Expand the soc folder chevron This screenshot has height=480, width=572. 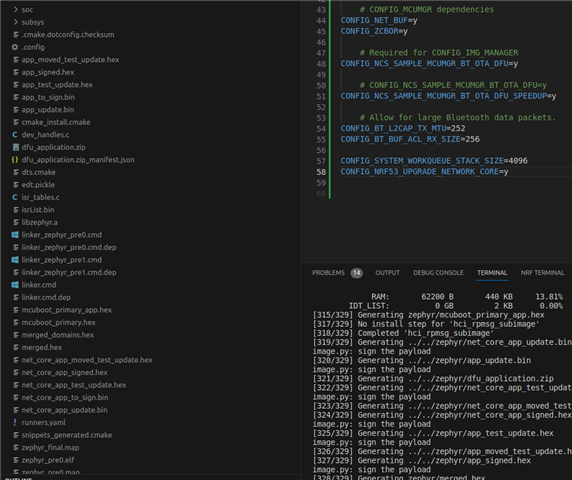(15, 9)
